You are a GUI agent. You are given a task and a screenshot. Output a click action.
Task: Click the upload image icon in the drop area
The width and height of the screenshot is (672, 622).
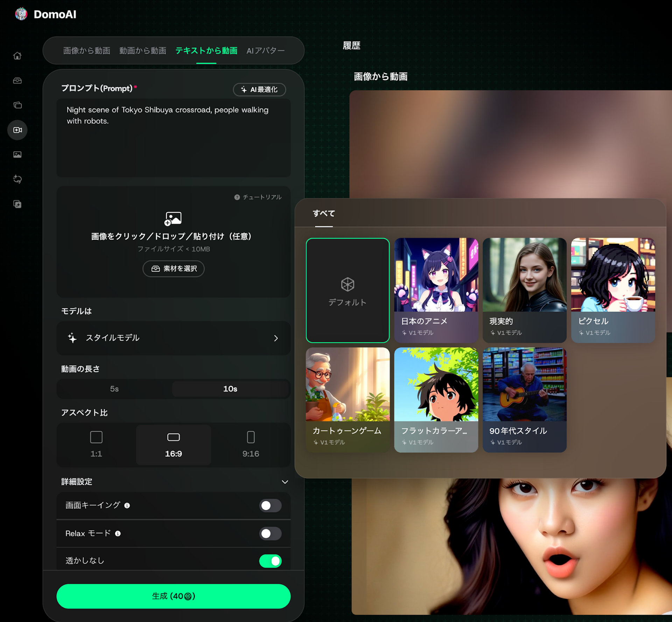tap(173, 219)
